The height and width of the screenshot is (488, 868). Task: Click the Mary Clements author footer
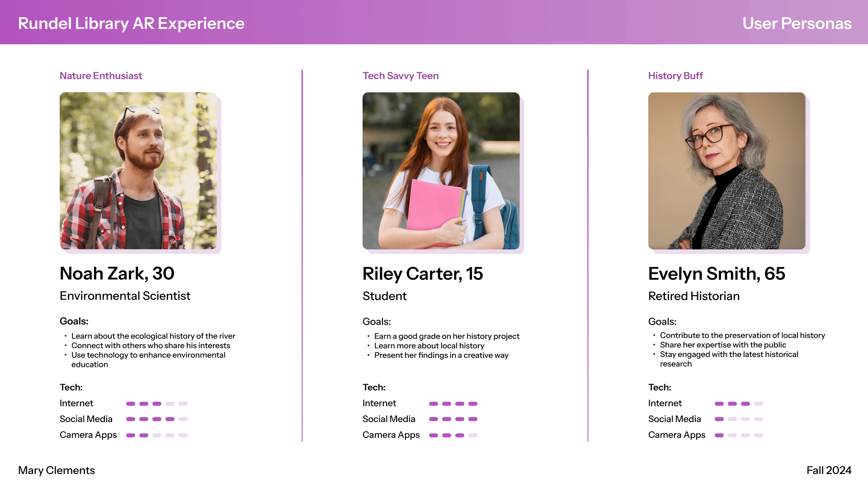pos(57,470)
